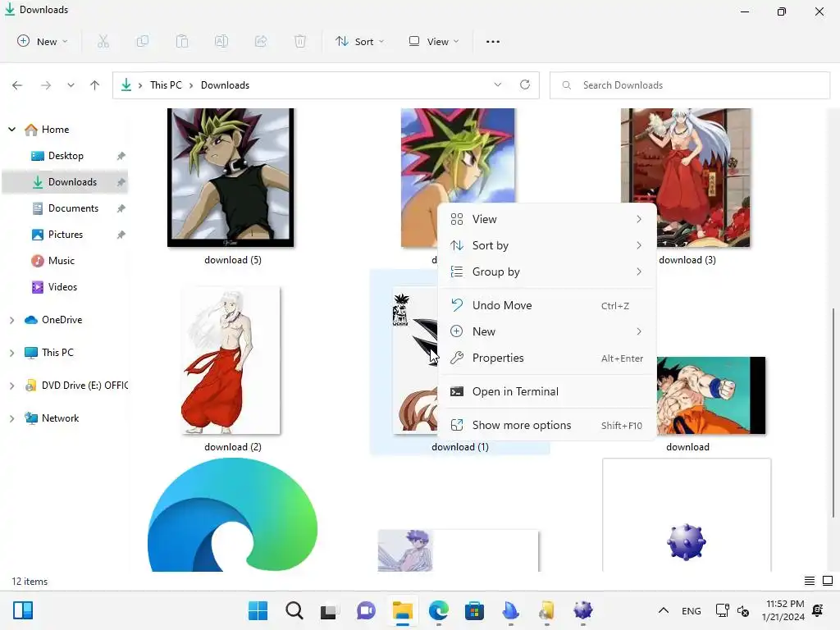Screen dimensions: 840x630
Task: Click the Delete trash icon
Action: pos(300,41)
